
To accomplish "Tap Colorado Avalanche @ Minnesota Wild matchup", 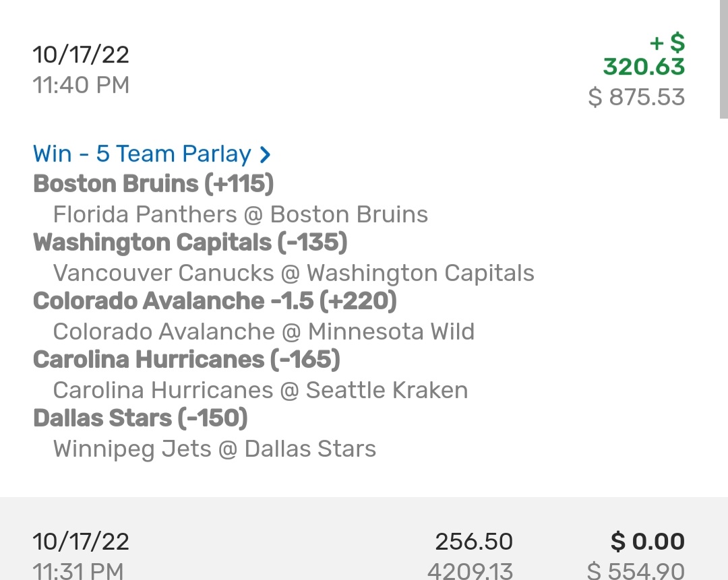I will 264,331.
